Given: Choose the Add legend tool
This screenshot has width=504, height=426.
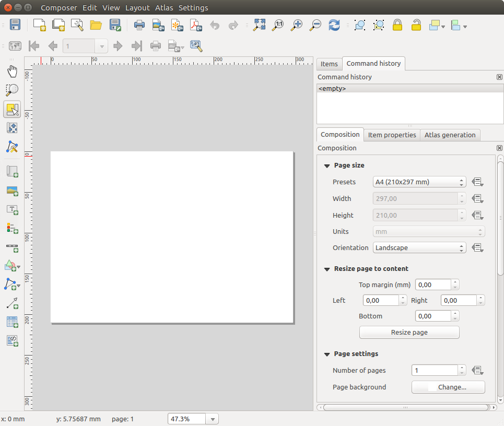Looking at the screenshot, I should [12, 228].
